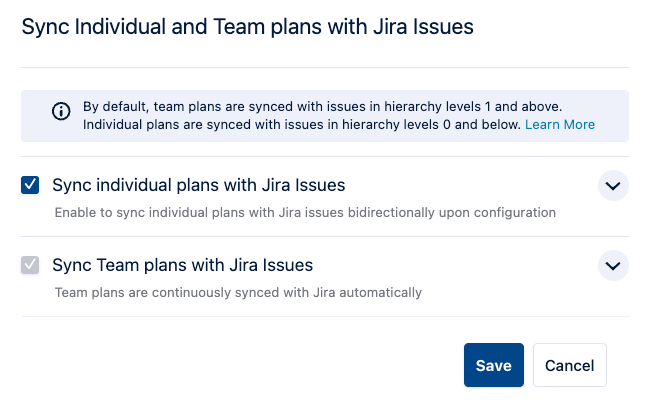Expand the Sync individual plans section chevron

coord(613,186)
